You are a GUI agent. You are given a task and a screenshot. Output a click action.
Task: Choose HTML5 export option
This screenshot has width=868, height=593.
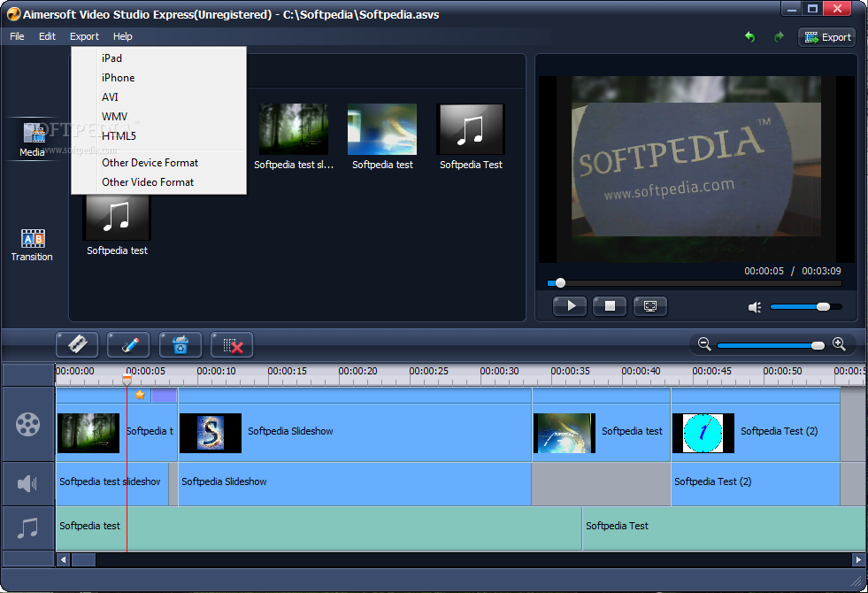pos(159,135)
